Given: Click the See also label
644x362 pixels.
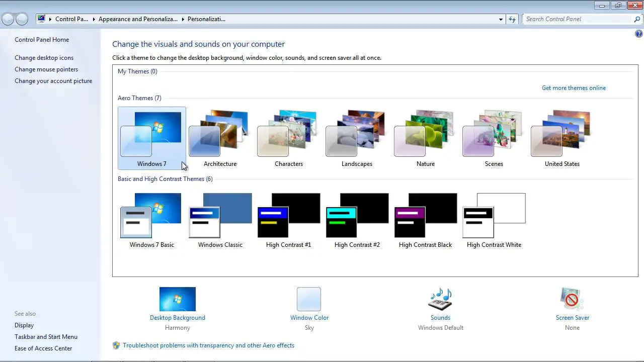Looking at the screenshot, I should coord(25,314).
